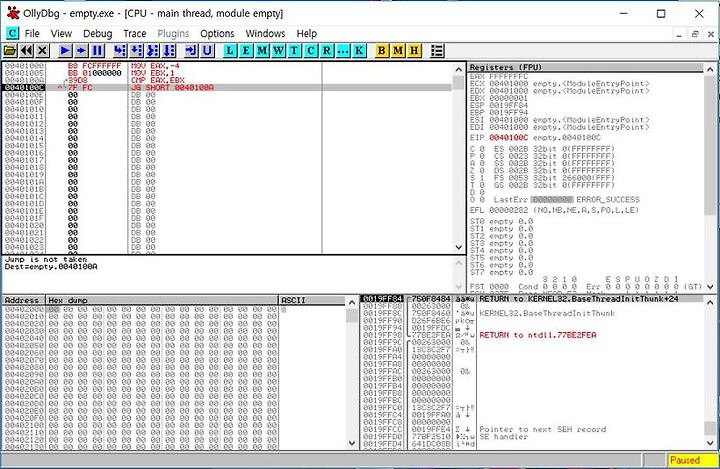720x469 pixels.
Task: Open Memory breakpoints with the yellow M icon
Action: pos(398,51)
